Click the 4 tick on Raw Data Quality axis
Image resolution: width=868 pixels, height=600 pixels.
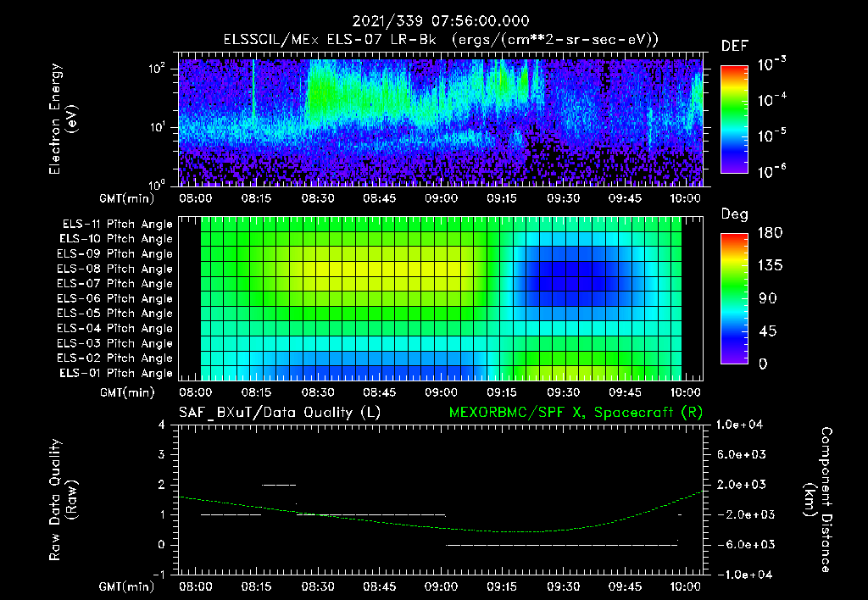(161, 425)
